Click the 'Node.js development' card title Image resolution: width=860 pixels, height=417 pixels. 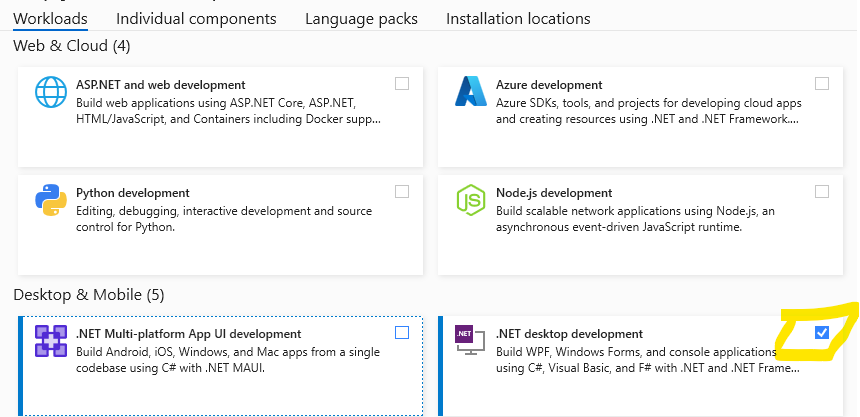(x=554, y=193)
